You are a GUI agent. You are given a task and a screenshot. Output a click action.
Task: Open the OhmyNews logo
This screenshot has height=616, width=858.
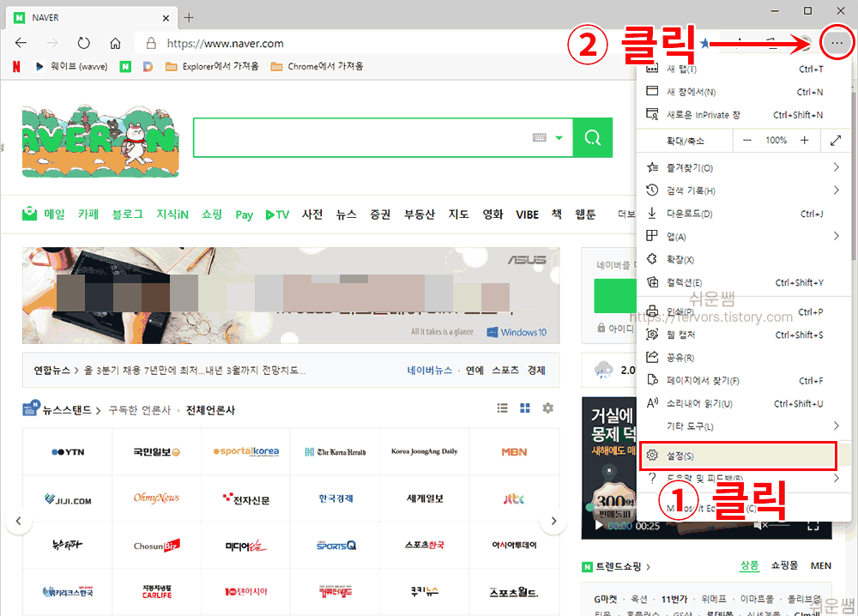tap(156, 498)
